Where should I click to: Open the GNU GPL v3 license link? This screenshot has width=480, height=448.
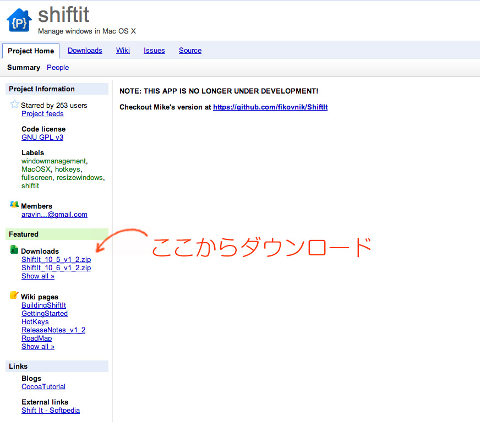click(x=42, y=138)
